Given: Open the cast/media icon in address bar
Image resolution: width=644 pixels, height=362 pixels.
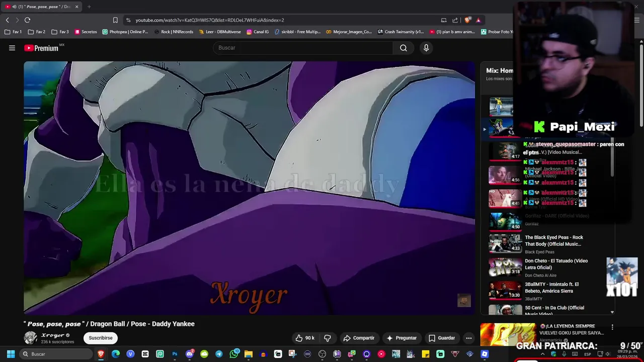Looking at the screenshot, I should click(x=444, y=20).
